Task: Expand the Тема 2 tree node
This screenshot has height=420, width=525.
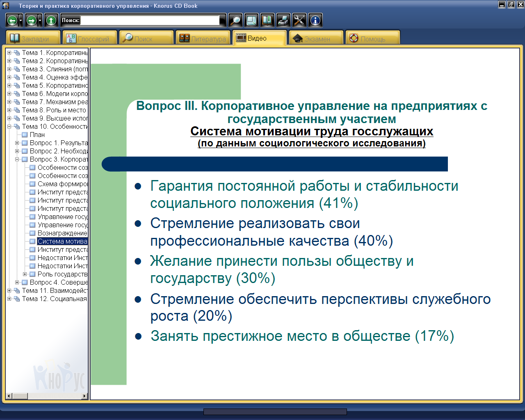Action: coord(9,61)
